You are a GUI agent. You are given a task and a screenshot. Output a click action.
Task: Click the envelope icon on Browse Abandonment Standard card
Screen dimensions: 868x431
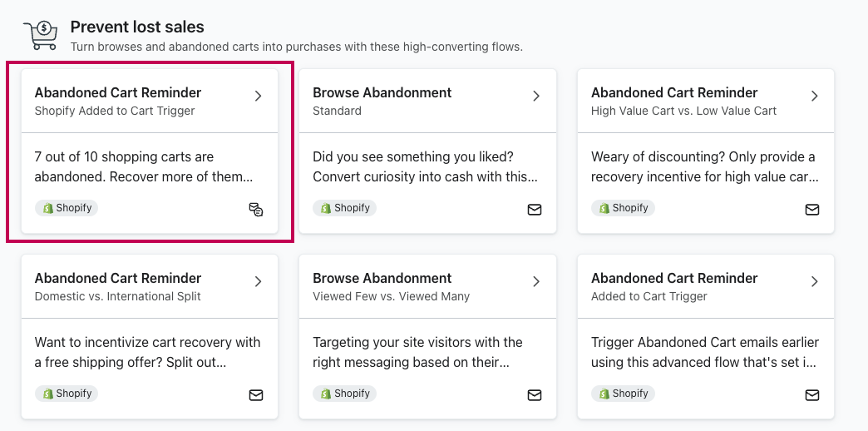click(x=535, y=210)
